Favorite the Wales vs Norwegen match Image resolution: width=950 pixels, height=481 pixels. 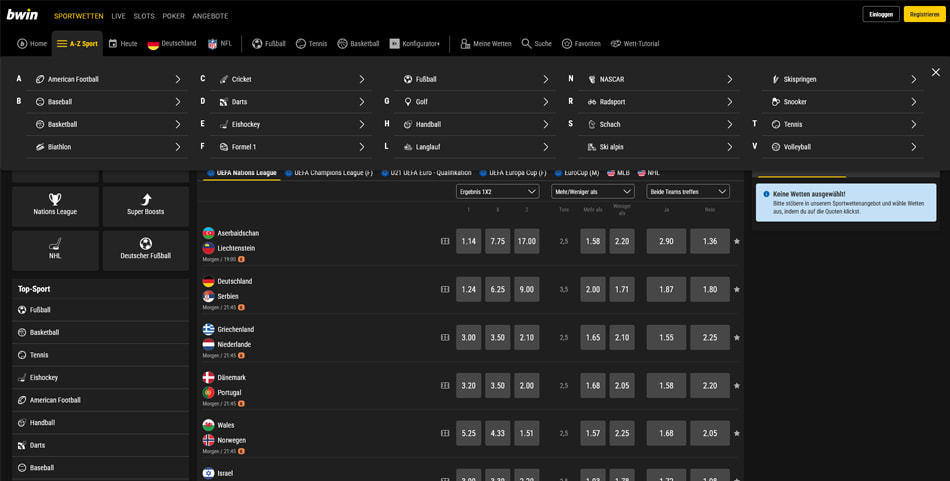(x=737, y=433)
